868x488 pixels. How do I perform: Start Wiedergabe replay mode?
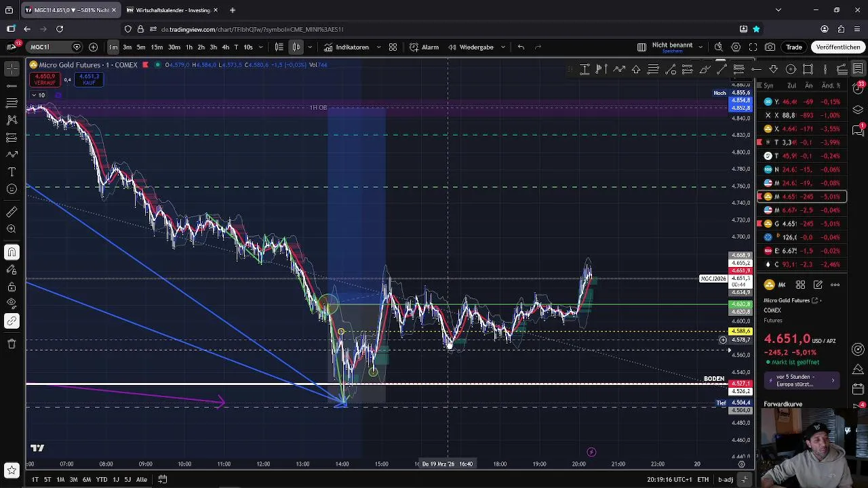470,47
